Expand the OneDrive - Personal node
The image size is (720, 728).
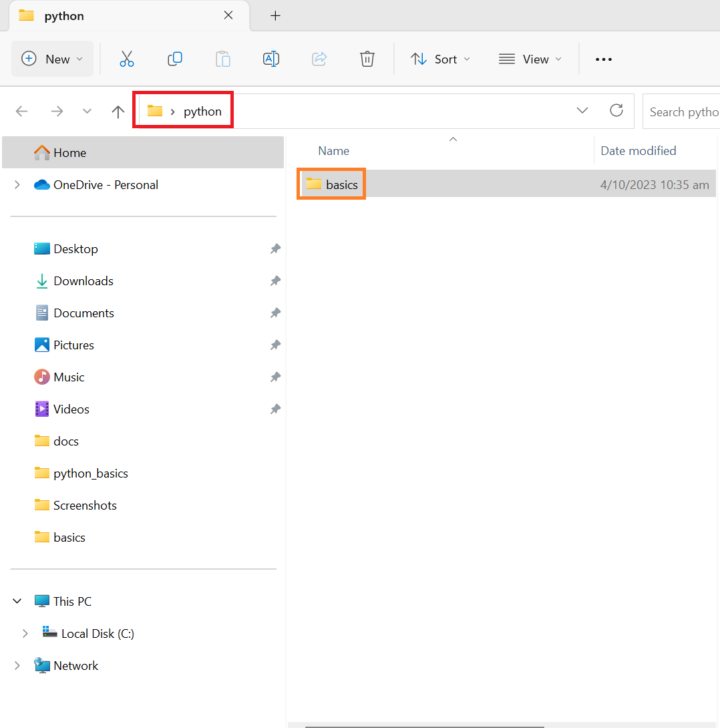(17, 185)
